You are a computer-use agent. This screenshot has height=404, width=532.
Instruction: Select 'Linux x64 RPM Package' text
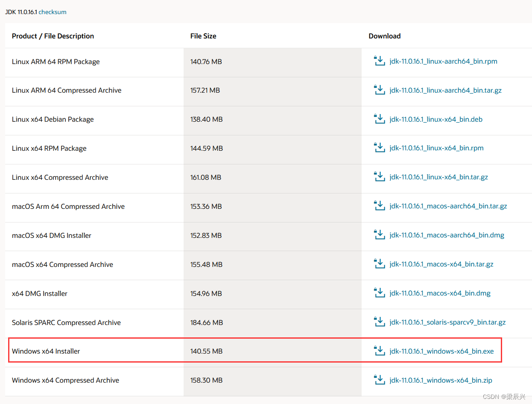tap(49, 148)
